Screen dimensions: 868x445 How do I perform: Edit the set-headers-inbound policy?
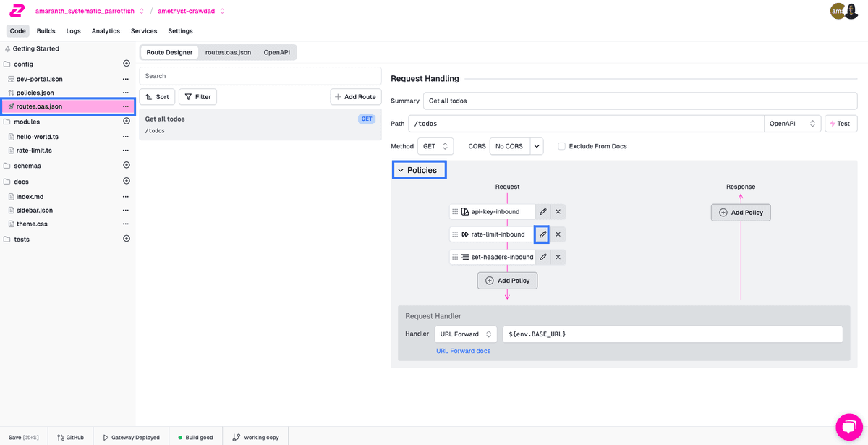coord(542,257)
